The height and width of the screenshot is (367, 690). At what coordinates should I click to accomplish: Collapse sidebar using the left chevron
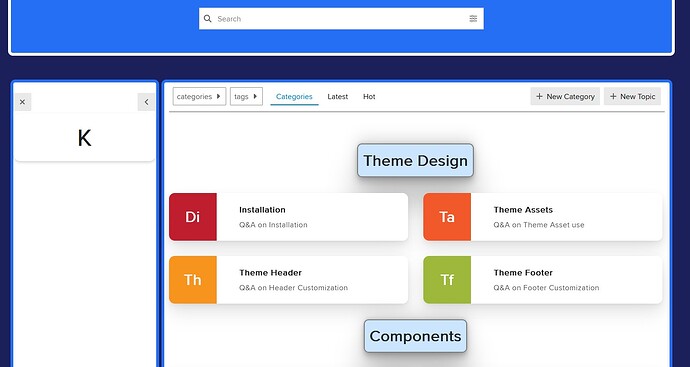pyautogui.click(x=146, y=102)
